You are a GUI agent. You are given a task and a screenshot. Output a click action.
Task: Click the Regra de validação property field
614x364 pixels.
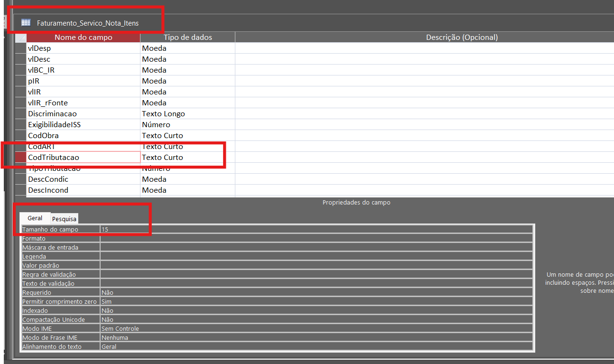tap(316, 274)
